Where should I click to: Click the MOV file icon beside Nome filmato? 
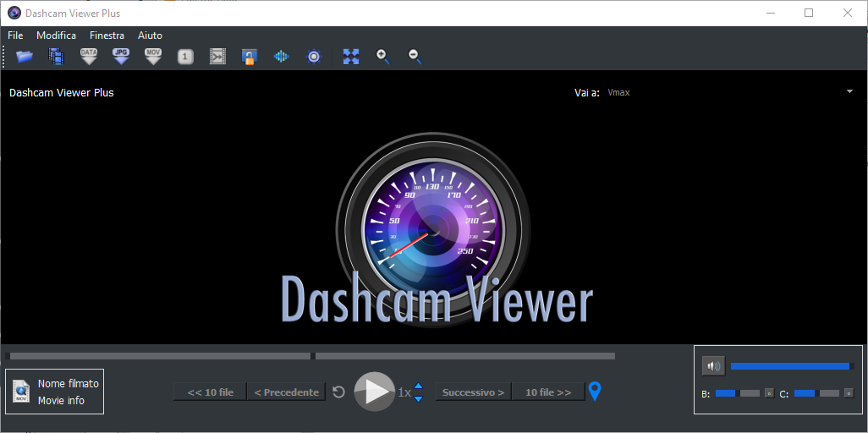tap(22, 392)
